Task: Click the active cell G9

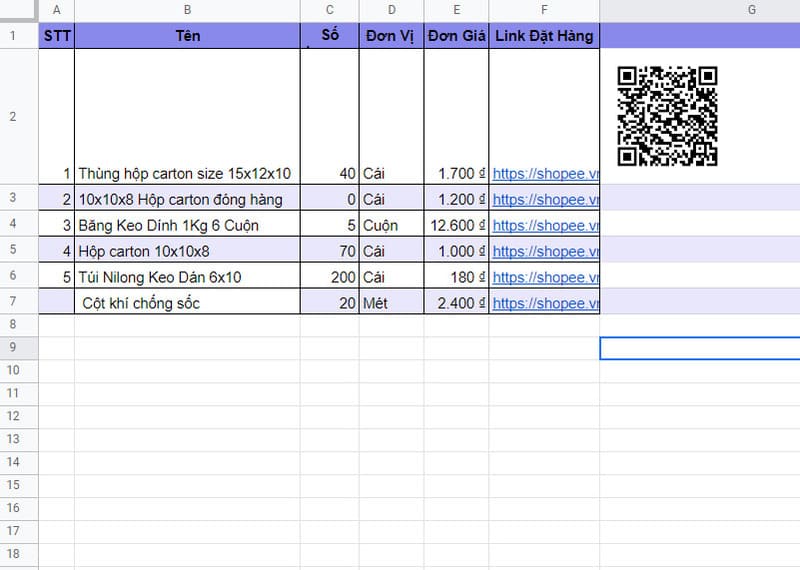Action: (x=700, y=348)
